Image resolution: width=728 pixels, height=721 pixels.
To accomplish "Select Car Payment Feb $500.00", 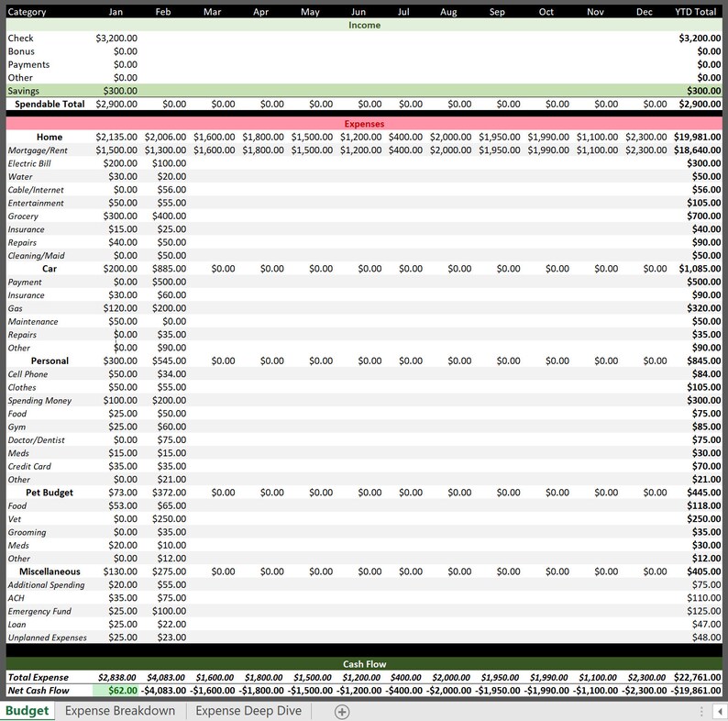I will click(169, 282).
